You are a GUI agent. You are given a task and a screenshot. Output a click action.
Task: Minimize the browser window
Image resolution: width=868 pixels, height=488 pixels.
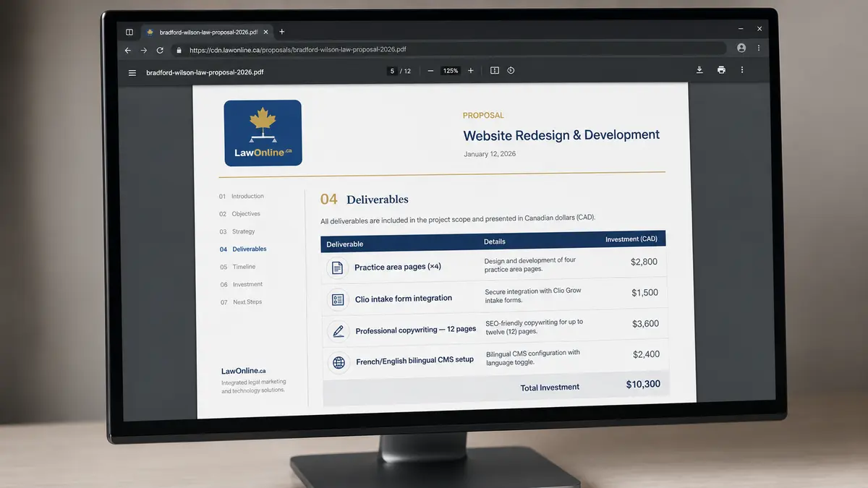coord(741,28)
